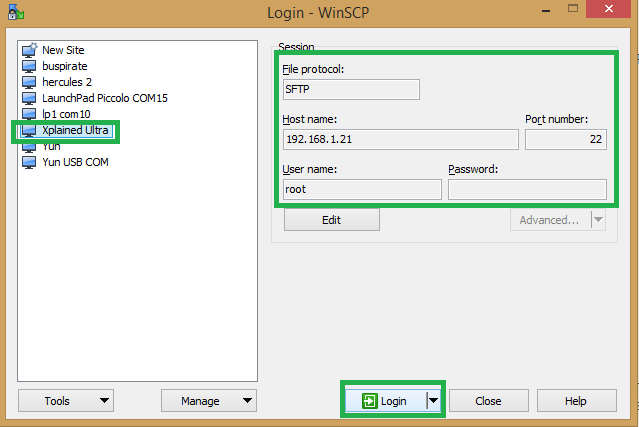Select the hercules 2 saved site
Viewport: 639px width, 427px height.
point(67,82)
